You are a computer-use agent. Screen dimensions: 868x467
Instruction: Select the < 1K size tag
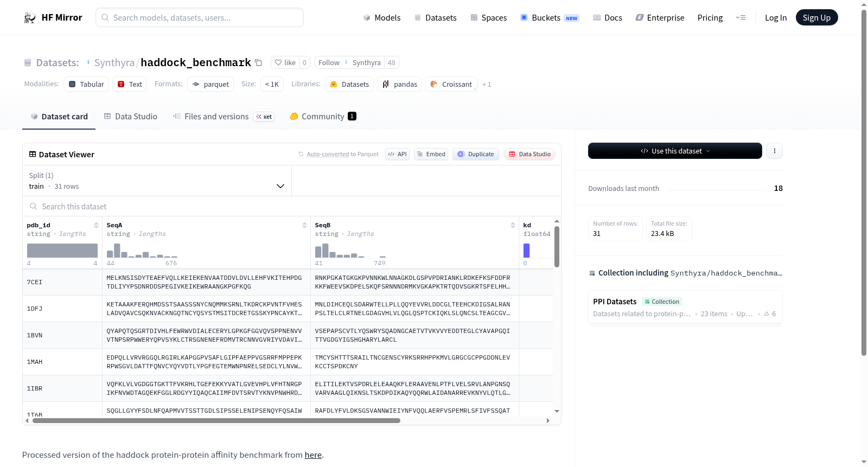tap(272, 84)
